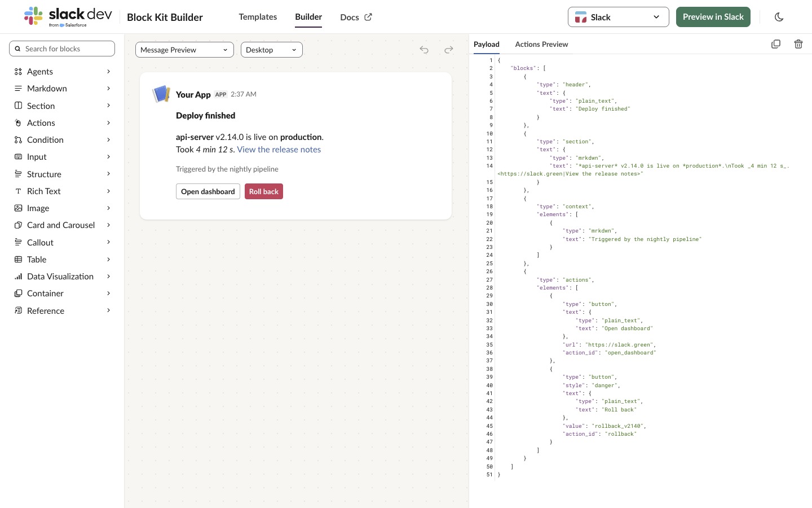
Task: Click the Input block icon
Action: point(18,157)
